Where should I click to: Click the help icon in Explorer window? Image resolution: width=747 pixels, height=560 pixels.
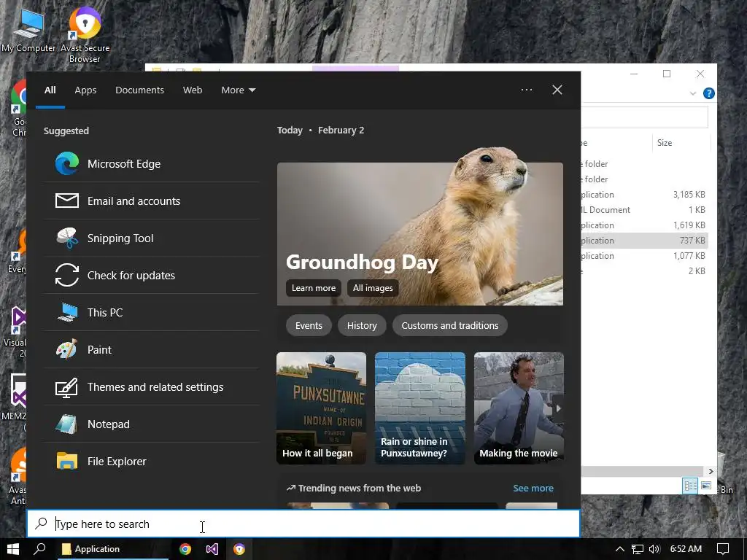[x=708, y=93]
